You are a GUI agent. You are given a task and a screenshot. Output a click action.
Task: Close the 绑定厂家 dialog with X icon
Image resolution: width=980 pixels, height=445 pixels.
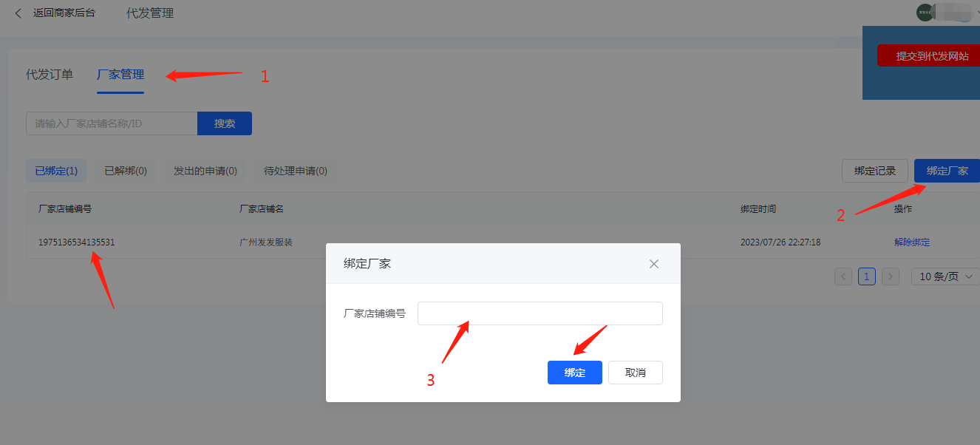[x=653, y=264]
